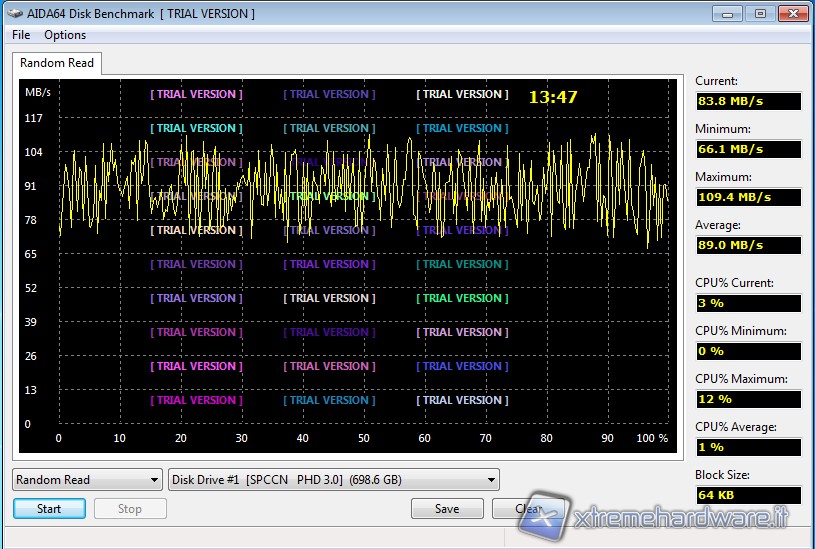815x549 pixels.
Task: Click the CPU% Maximum value box
Action: point(748,399)
